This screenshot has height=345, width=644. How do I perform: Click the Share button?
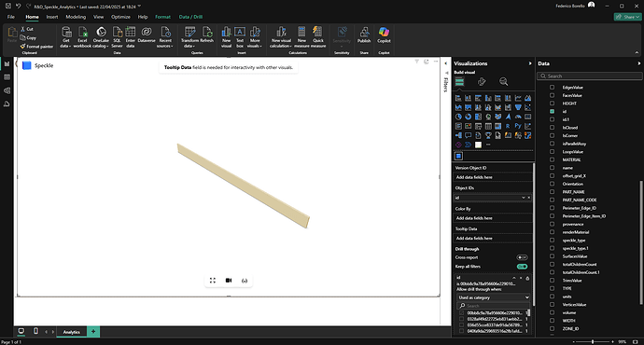click(627, 17)
